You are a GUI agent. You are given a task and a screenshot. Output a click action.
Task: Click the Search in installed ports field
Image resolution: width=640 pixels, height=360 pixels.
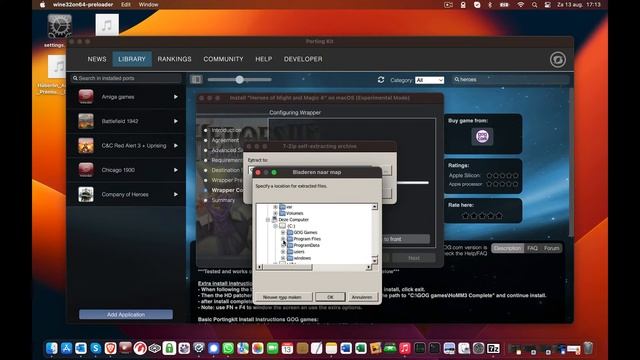pyautogui.click(x=126, y=78)
